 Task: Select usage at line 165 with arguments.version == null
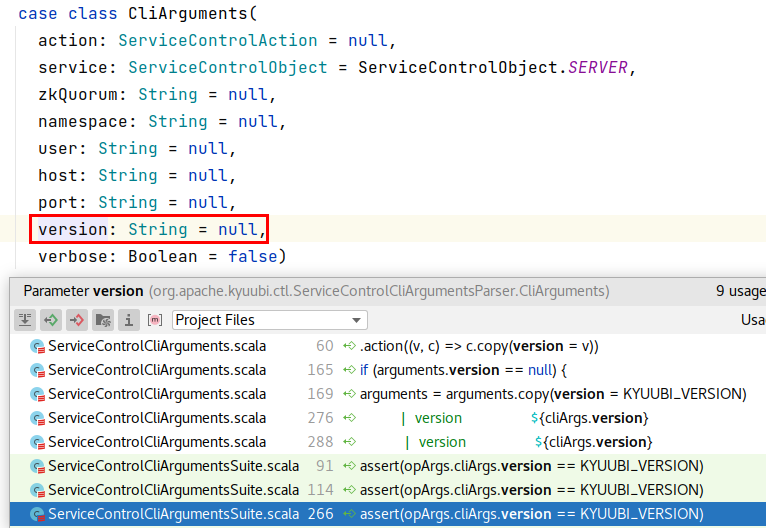coord(388,370)
